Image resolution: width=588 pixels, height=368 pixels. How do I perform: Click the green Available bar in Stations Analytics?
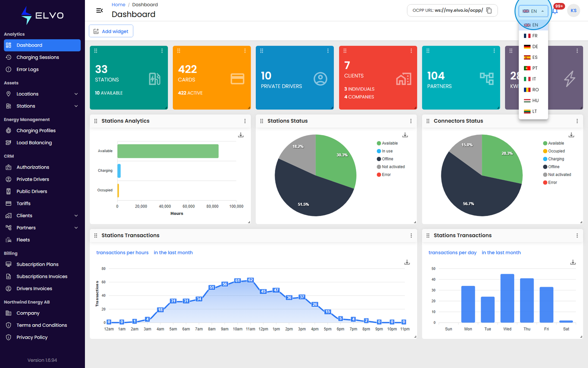[x=168, y=151]
